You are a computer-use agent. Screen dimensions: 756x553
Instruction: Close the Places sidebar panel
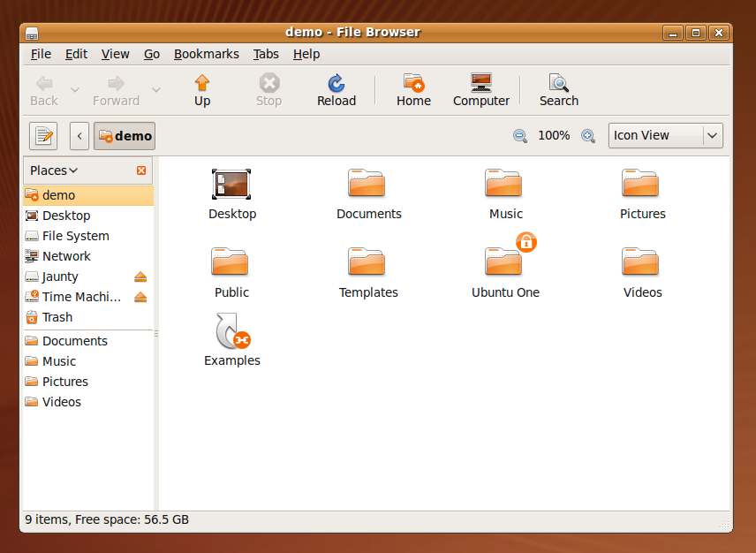[140, 170]
